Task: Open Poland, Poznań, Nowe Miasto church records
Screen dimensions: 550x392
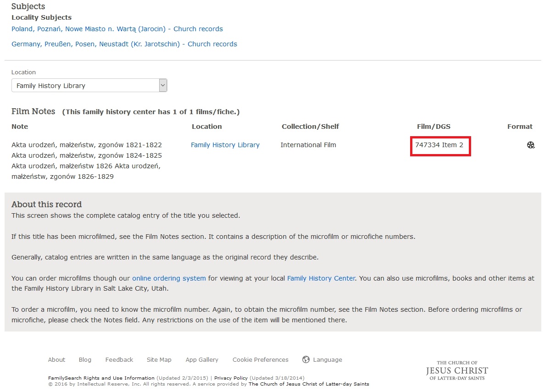Action: [117, 29]
